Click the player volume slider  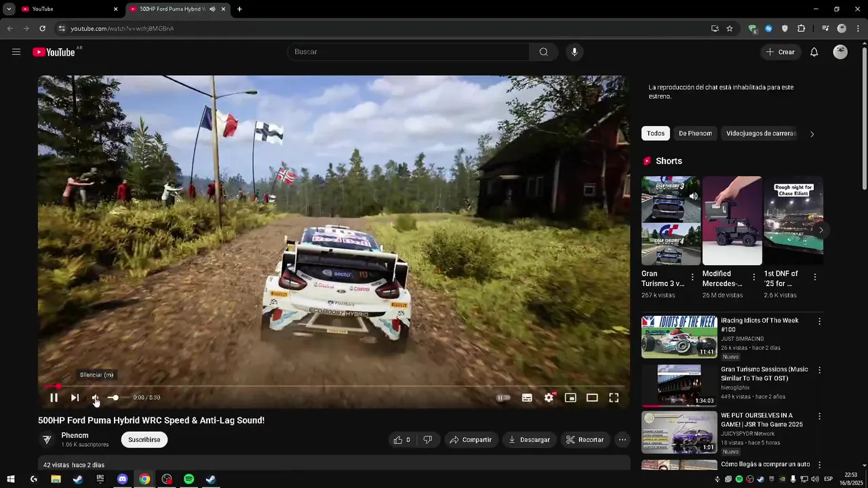coord(117,398)
